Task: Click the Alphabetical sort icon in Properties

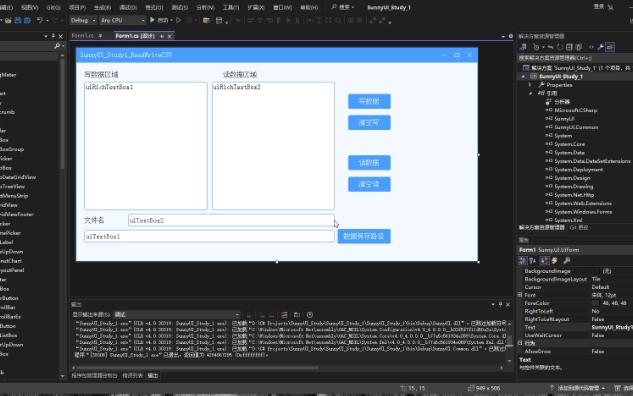Action: [533, 261]
